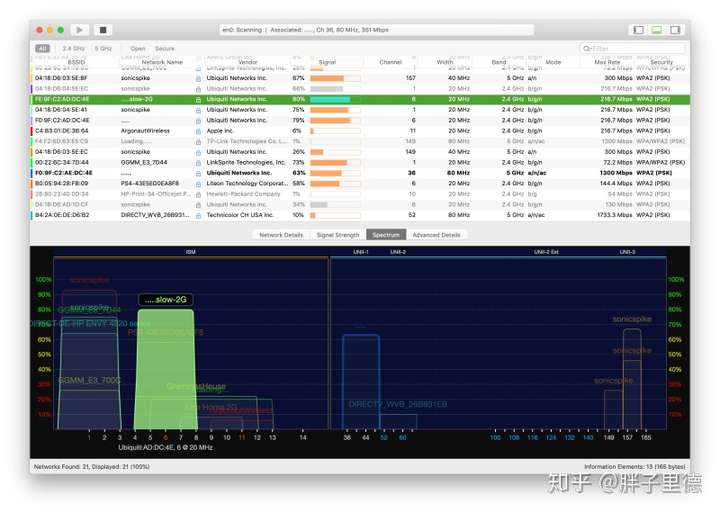This screenshot has width=720, height=513.
Task: Toggle the left sidebar layout icon
Action: click(x=639, y=30)
